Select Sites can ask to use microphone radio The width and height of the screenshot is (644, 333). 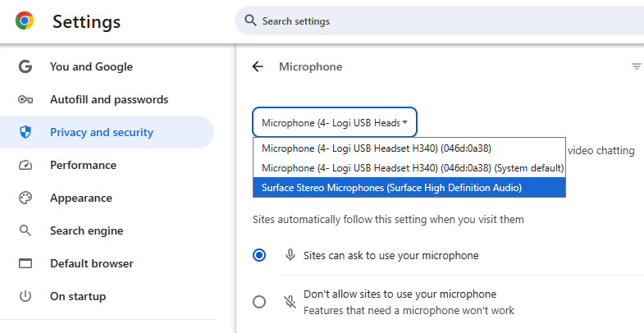pos(259,255)
